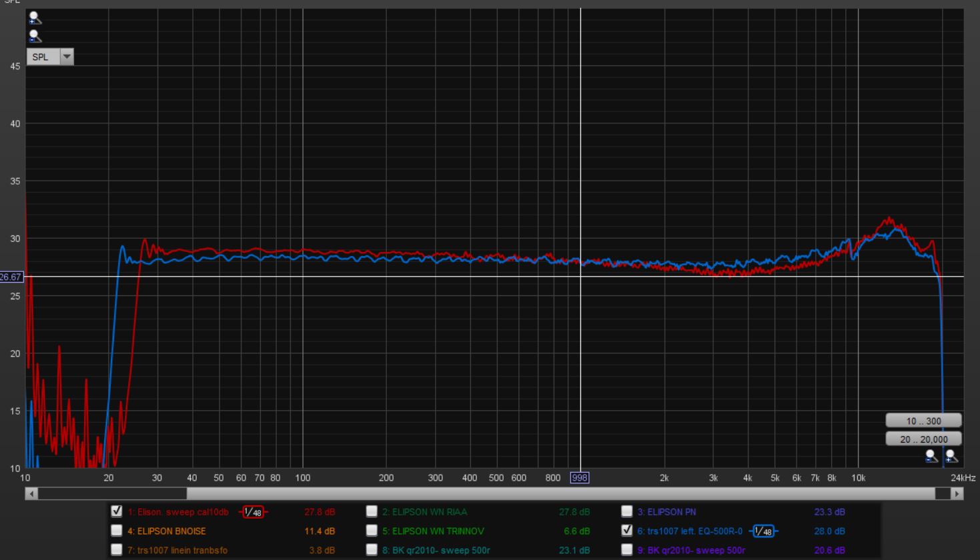Click the green 27.8 dB reading for ELIPSON WN RIAA
This screenshot has height=560, width=980.
(574, 512)
